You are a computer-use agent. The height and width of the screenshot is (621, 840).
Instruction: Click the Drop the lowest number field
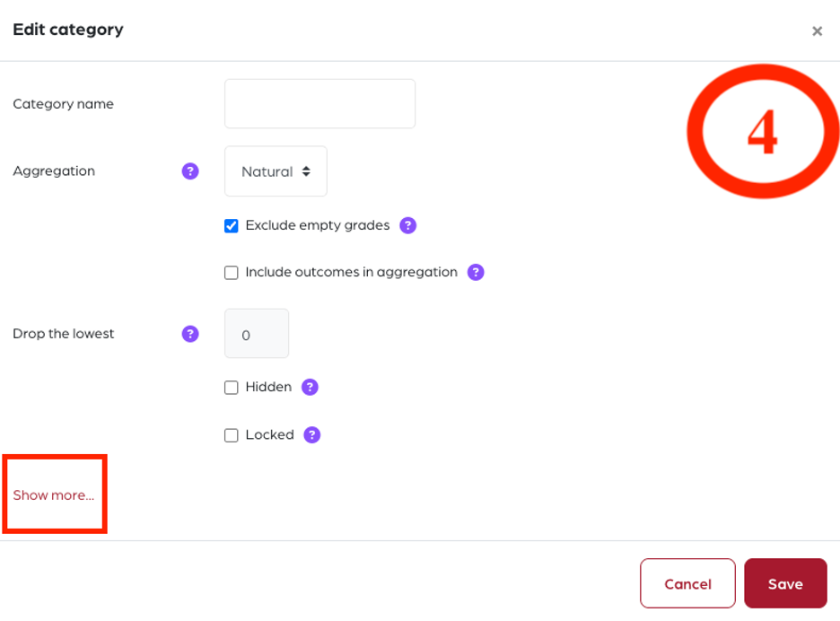click(x=257, y=333)
